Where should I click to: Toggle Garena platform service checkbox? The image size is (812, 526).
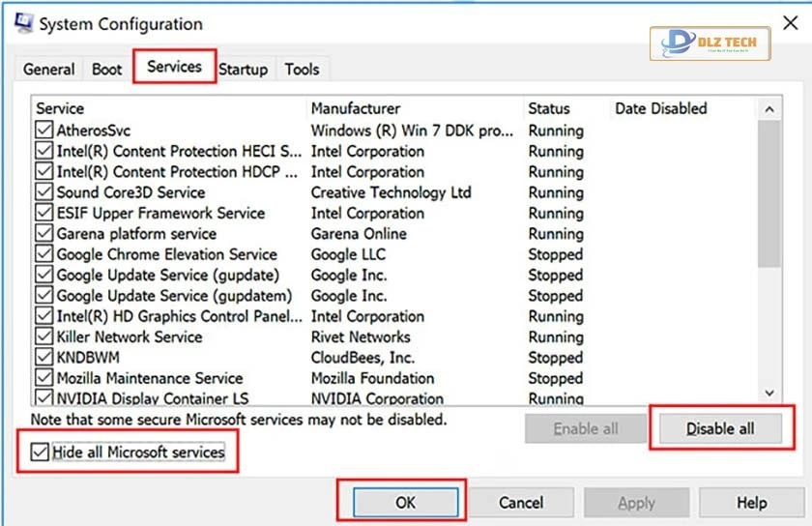tap(43, 234)
